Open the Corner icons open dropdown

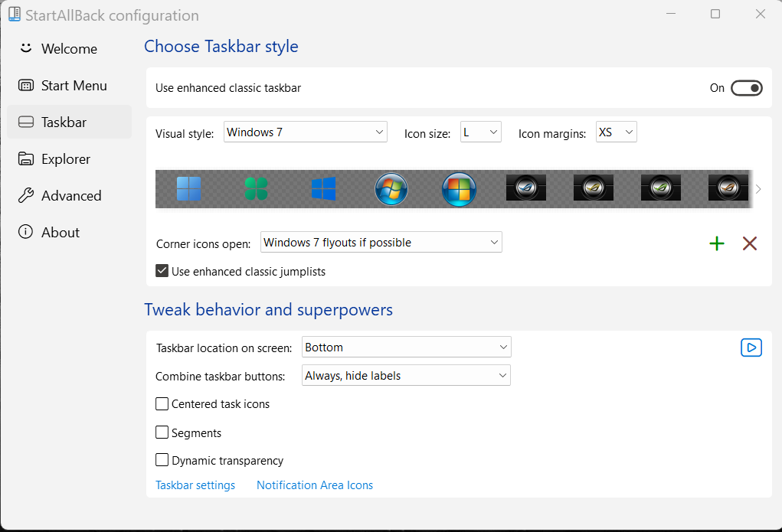pyautogui.click(x=381, y=243)
